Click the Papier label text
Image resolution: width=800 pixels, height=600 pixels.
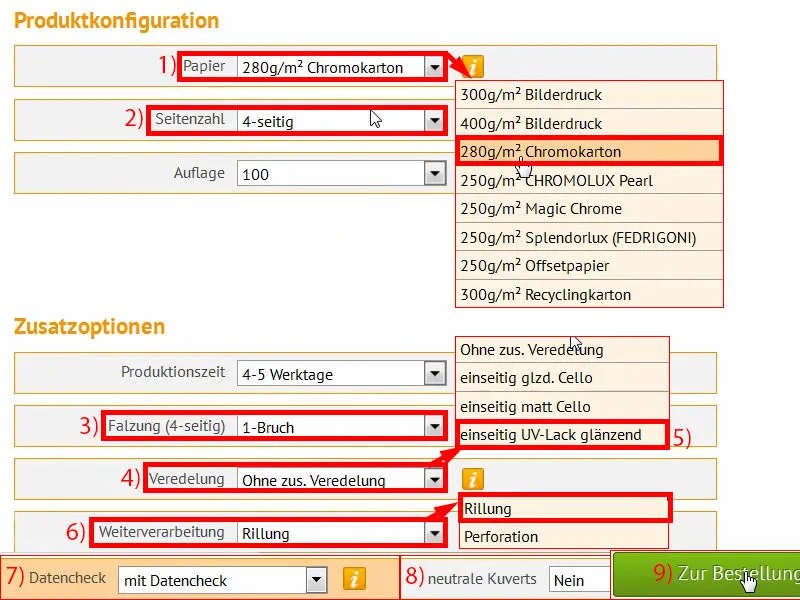pyautogui.click(x=204, y=66)
